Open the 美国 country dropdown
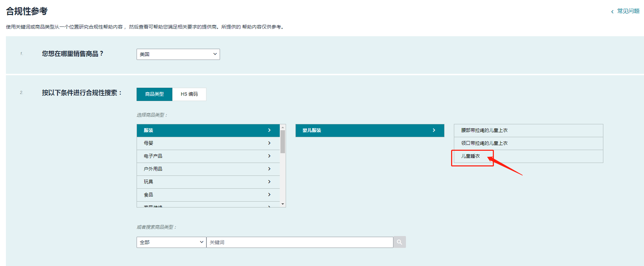 [178, 54]
